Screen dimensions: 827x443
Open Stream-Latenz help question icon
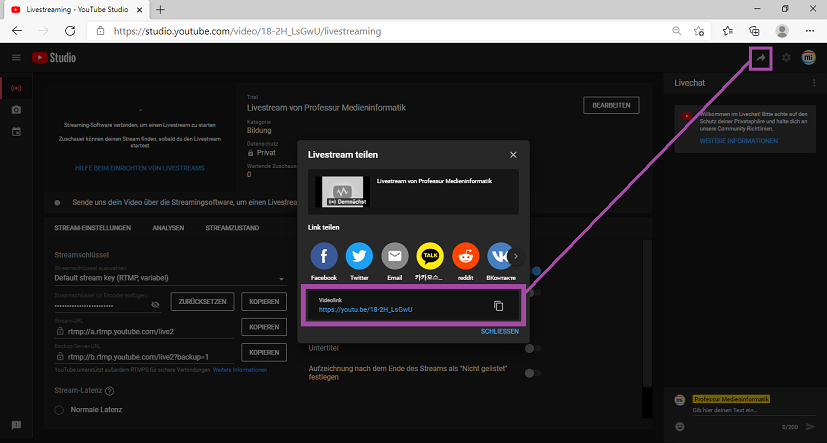(110, 391)
